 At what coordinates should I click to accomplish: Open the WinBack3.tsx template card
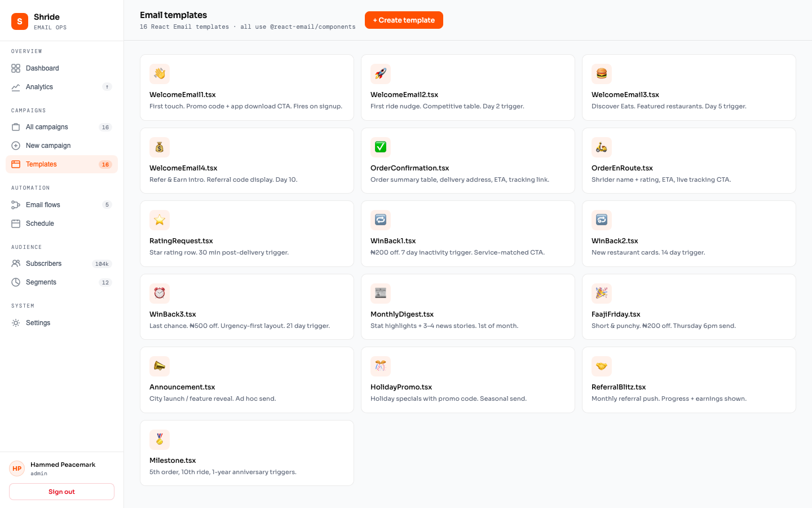point(246,306)
